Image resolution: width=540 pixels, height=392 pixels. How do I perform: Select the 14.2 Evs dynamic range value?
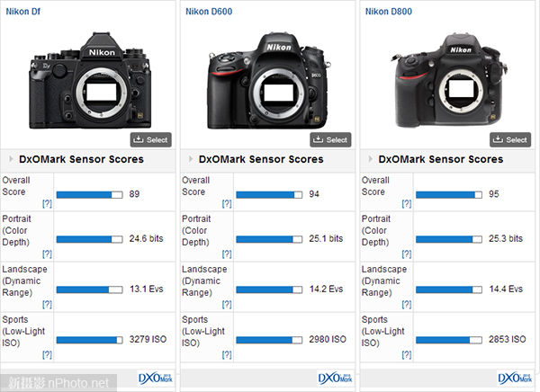click(x=326, y=289)
